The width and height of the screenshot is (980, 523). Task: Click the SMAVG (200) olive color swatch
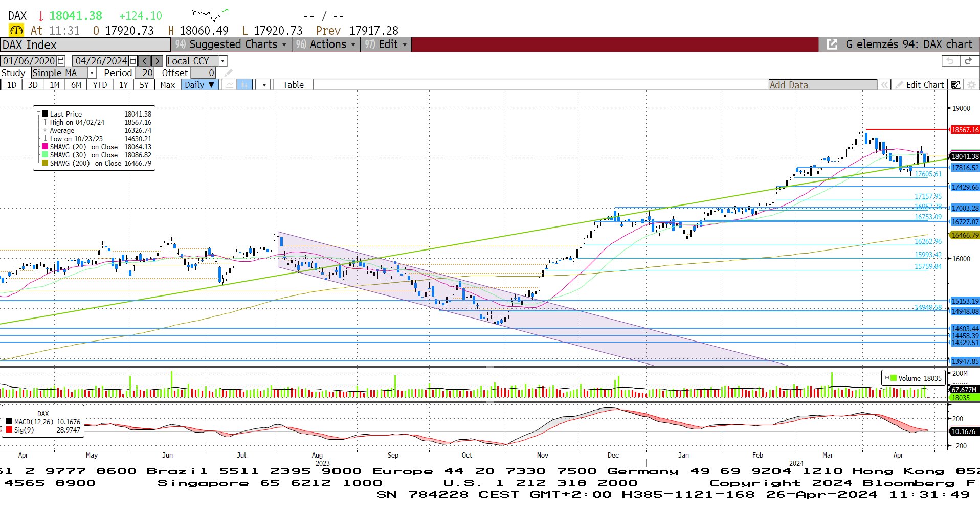pos(45,163)
